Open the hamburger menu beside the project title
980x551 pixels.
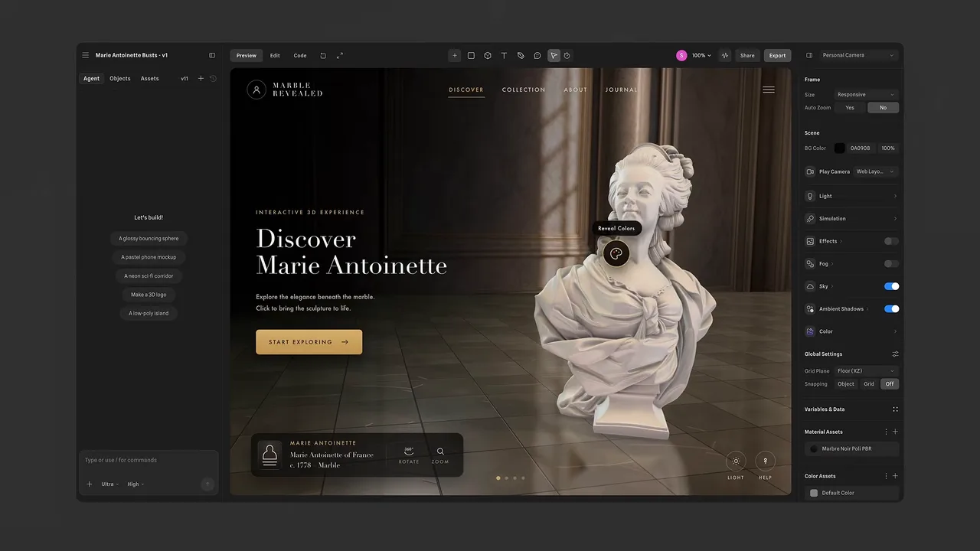[86, 55]
